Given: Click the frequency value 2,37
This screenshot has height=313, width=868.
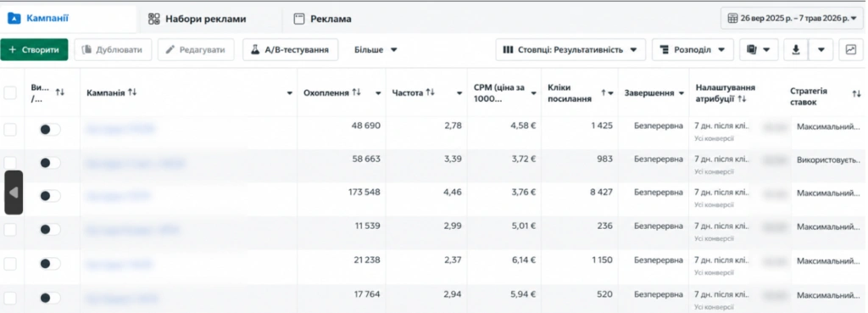Looking at the screenshot, I should point(453,260).
